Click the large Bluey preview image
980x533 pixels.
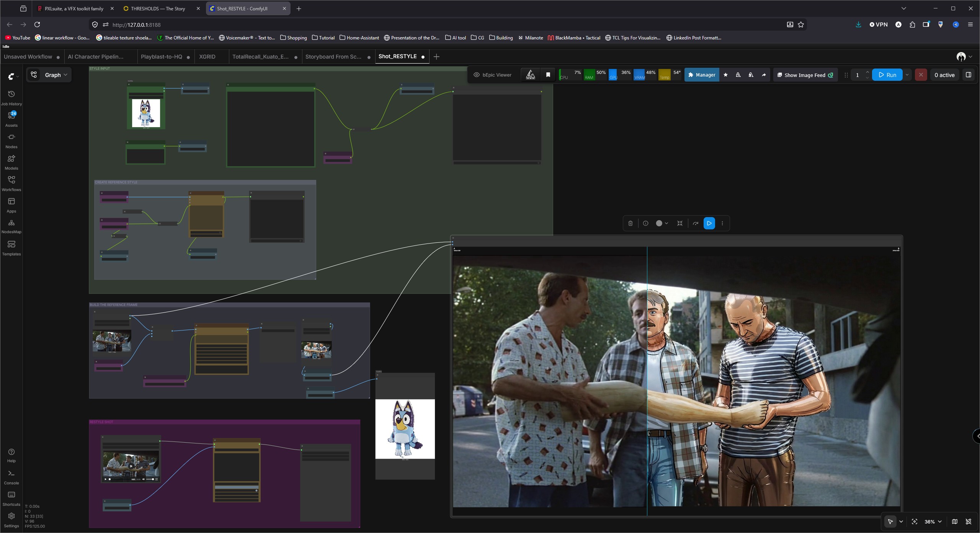click(x=405, y=429)
